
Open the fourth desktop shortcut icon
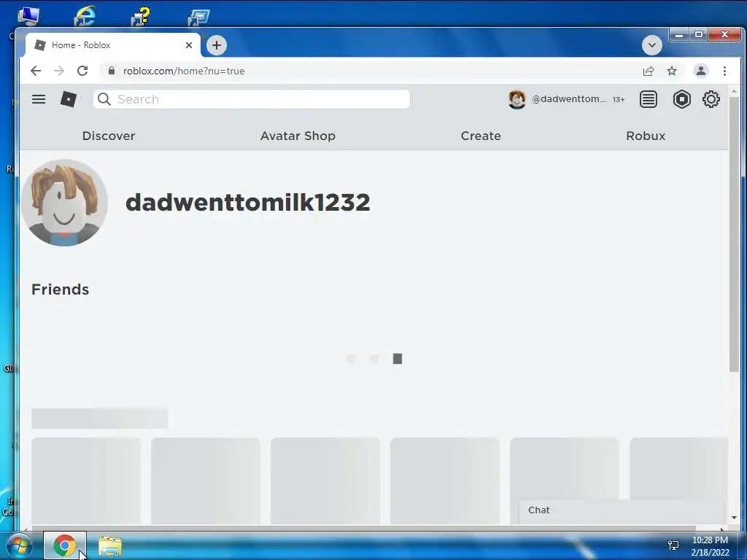(198, 16)
